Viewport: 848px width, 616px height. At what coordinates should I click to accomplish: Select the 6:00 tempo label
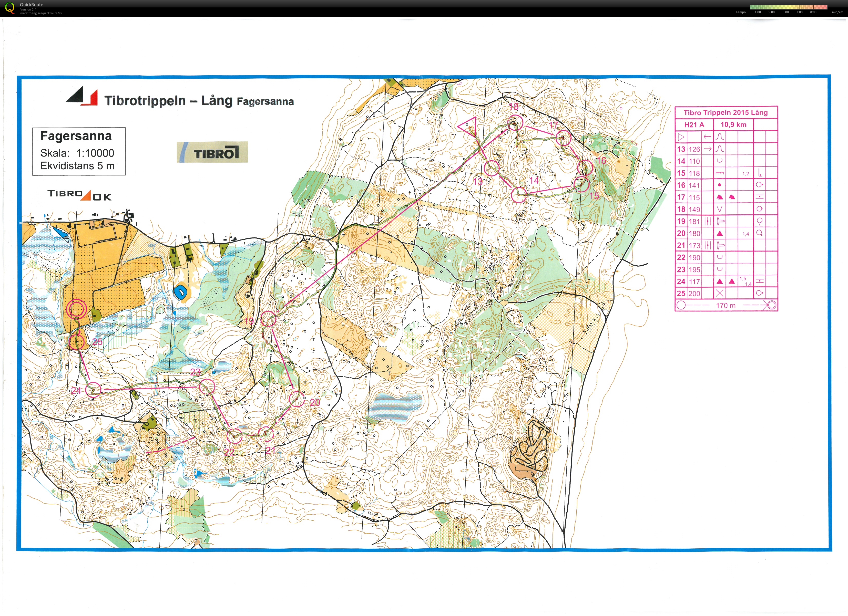click(785, 12)
